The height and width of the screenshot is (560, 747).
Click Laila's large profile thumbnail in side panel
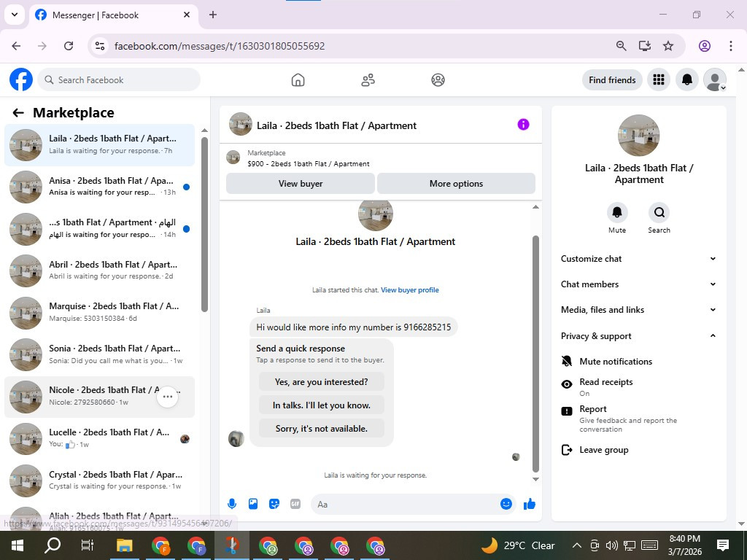pyautogui.click(x=638, y=135)
